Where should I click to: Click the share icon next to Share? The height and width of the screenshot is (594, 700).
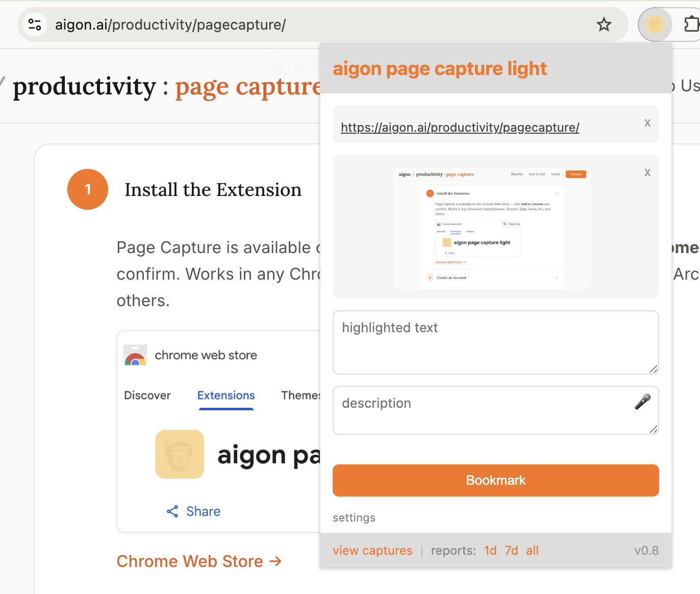pyautogui.click(x=173, y=511)
